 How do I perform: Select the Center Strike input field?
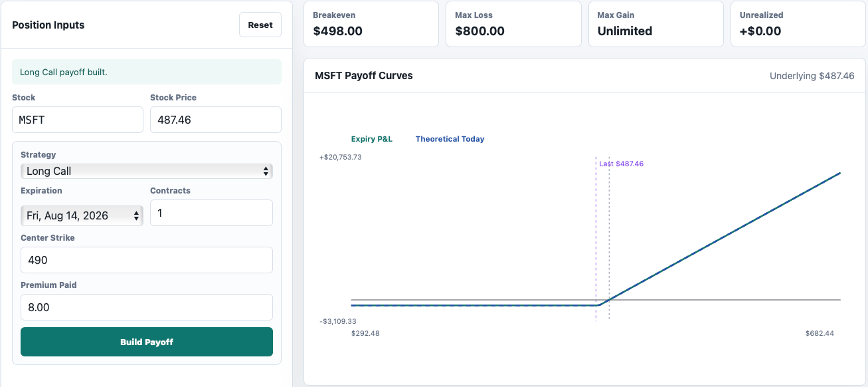tap(147, 260)
